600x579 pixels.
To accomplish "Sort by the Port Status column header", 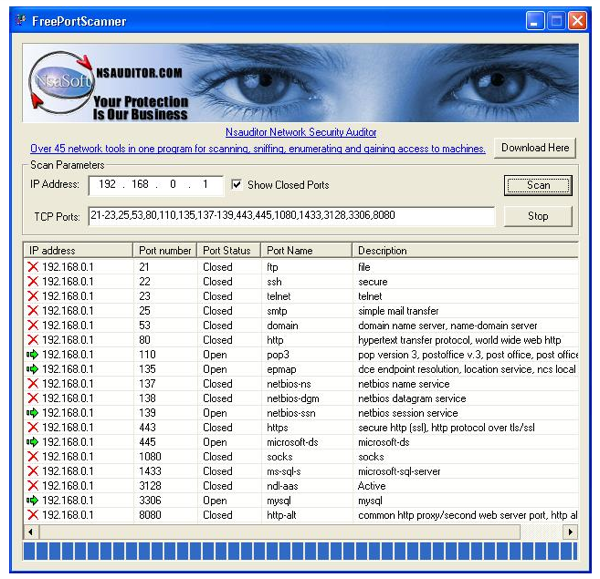I will (228, 250).
